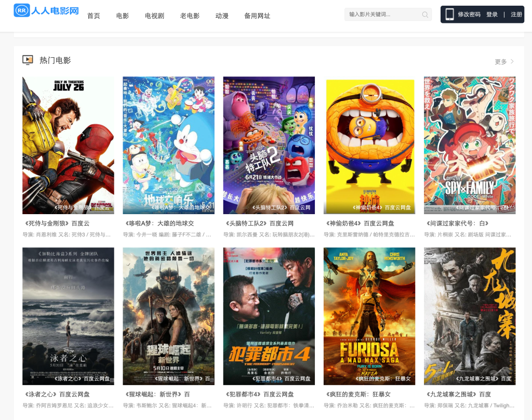Click title 《神偷奶爸4》百度云网盘
Image resolution: width=532 pixels, height=420 pixels.
pos(359,224)
